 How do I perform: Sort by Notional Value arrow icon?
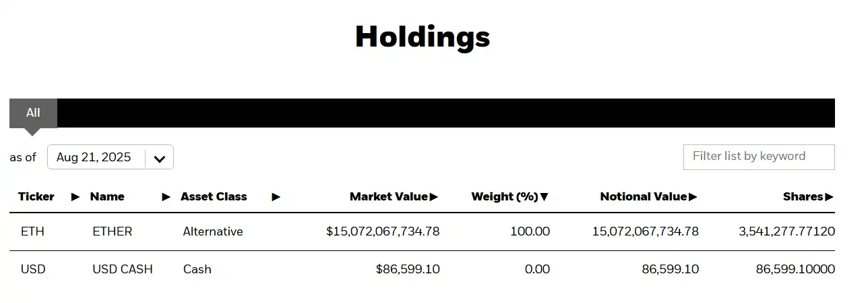(693, 197)
